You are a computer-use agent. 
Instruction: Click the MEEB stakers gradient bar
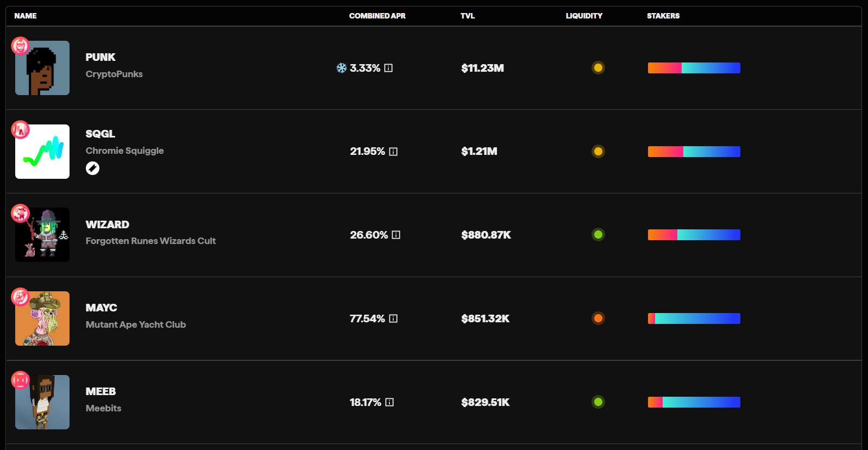pyautogui.click(x=694, y=402)
